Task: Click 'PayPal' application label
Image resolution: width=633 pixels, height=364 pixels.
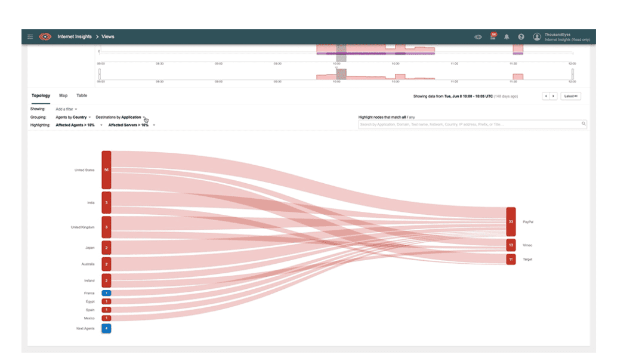Action: (528, 222)
